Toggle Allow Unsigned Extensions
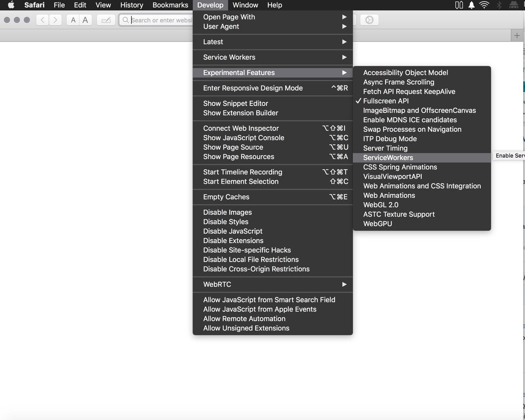The image size is (525, 420). [x=273, y=328]
